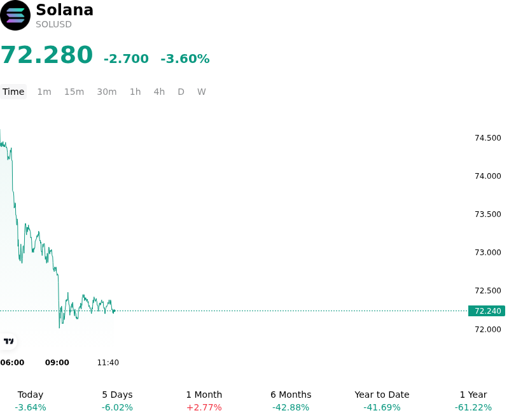Select the D daily interval
This screenshot has width=509, height=420.
tap(181, 92)
